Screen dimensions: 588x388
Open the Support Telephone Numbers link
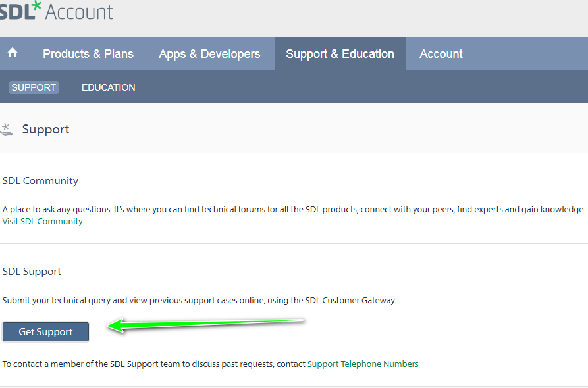[x=363, y=364]
